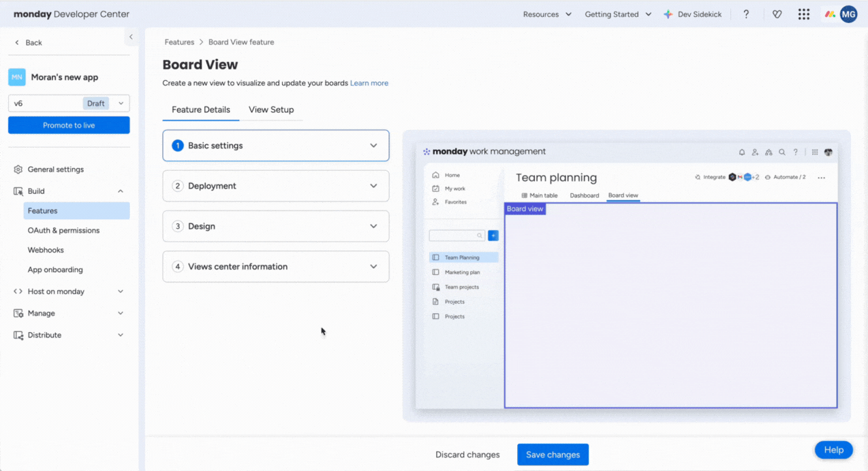
Task: Click the Save changes button
Action: tap(553, 455)
